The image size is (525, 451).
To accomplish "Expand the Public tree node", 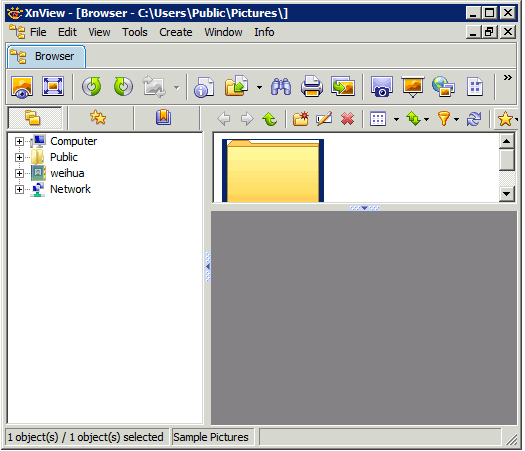I will 19,157.
